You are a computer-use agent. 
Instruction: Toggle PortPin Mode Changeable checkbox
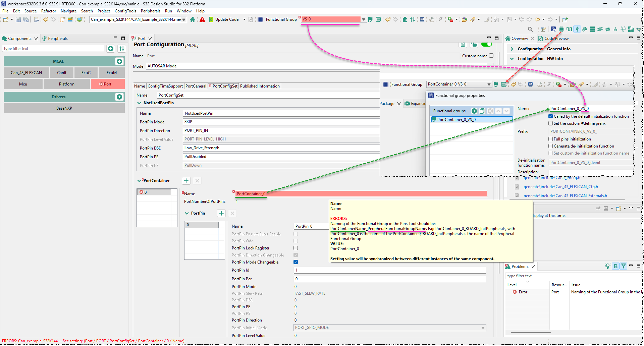296,262
